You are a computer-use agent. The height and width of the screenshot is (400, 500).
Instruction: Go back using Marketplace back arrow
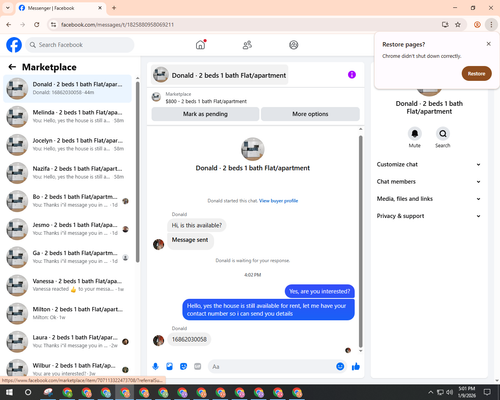click(x=12, y=67)
